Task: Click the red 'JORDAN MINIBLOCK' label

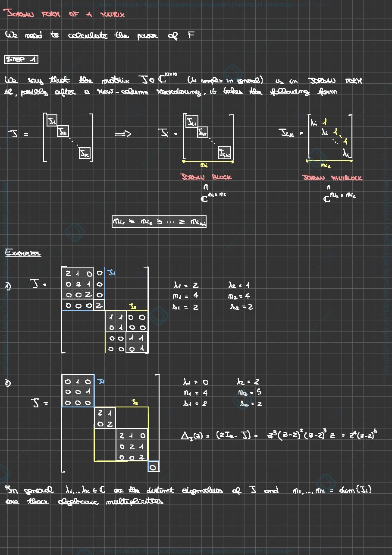Action: tap(332, 178)
